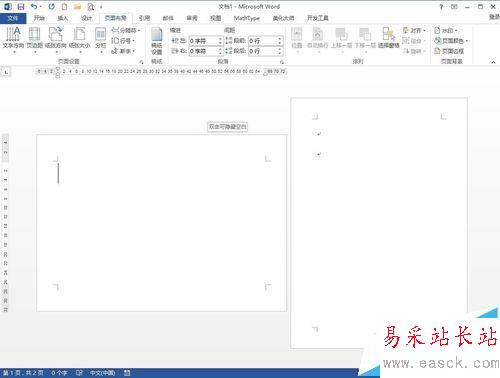This screenshot has width=500, height=378.
Task: Open Page Borders (页面边框)
Action: (449, 51)
